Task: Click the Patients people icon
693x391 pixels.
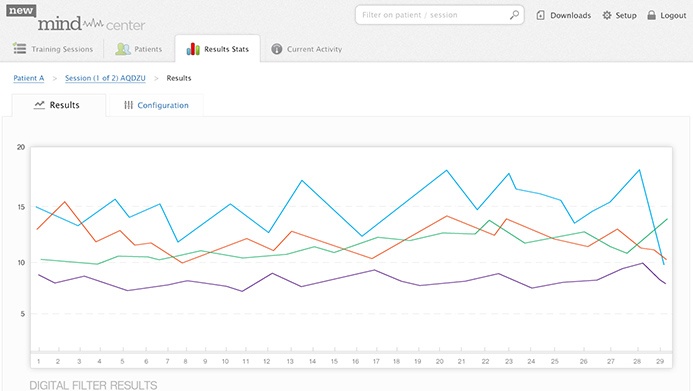Action: (123, 49)
